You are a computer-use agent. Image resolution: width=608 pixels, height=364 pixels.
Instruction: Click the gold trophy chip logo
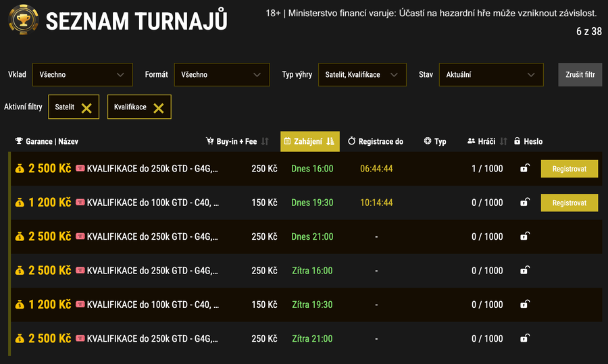(x=23, y=20)
